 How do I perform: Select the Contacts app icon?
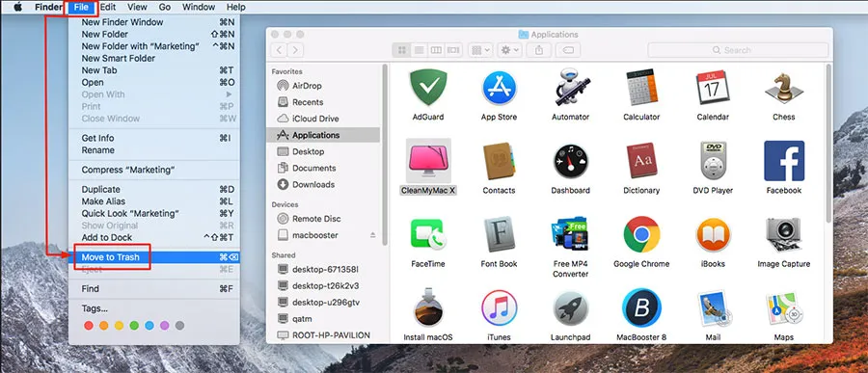tap(500, 161)
